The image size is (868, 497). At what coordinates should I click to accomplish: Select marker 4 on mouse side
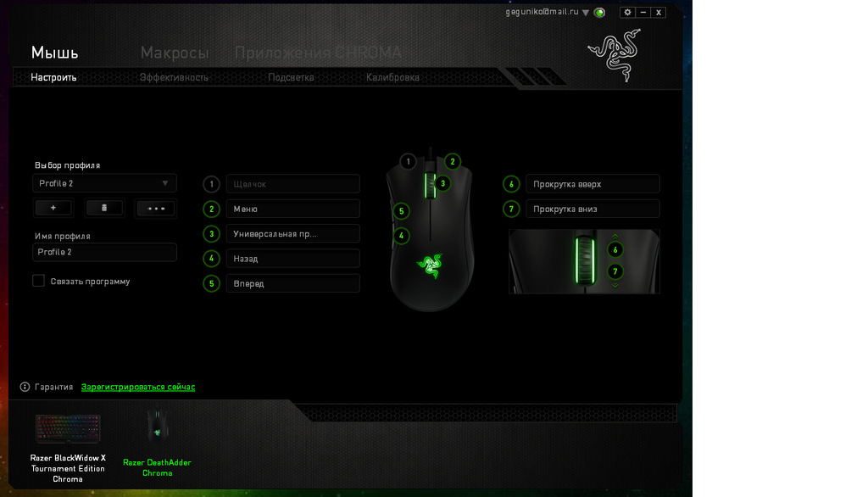coord(401,236)
